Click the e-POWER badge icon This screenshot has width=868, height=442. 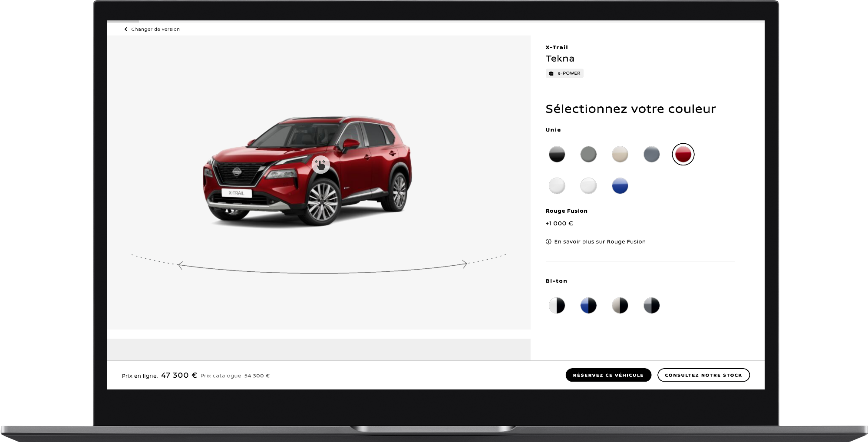tap(551, 73)
